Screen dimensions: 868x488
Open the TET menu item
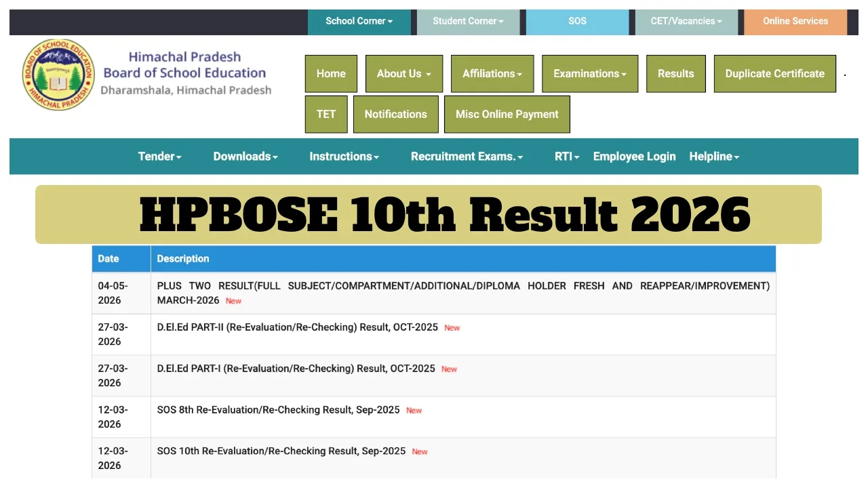pyautogui.click(x=326, y=115)
